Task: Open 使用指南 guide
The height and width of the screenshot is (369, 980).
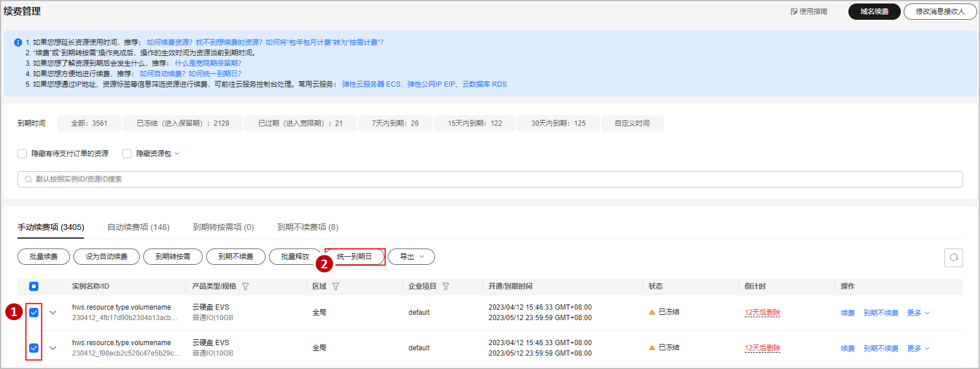Action: point(809,12)
